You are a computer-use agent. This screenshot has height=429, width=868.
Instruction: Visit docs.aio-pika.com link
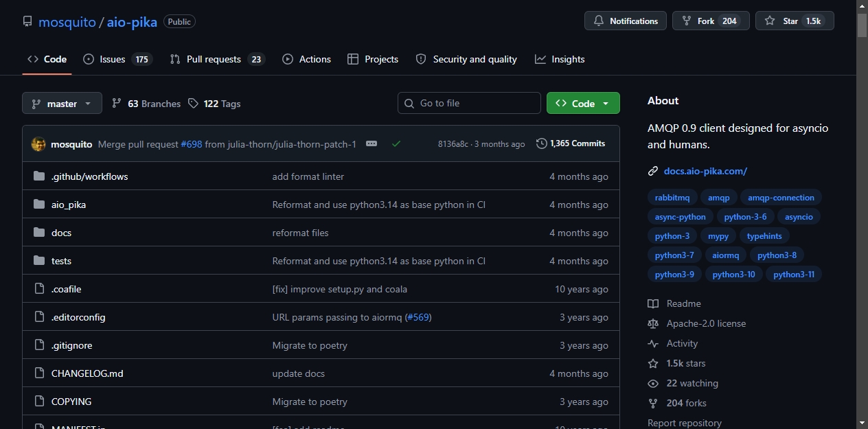705,171
